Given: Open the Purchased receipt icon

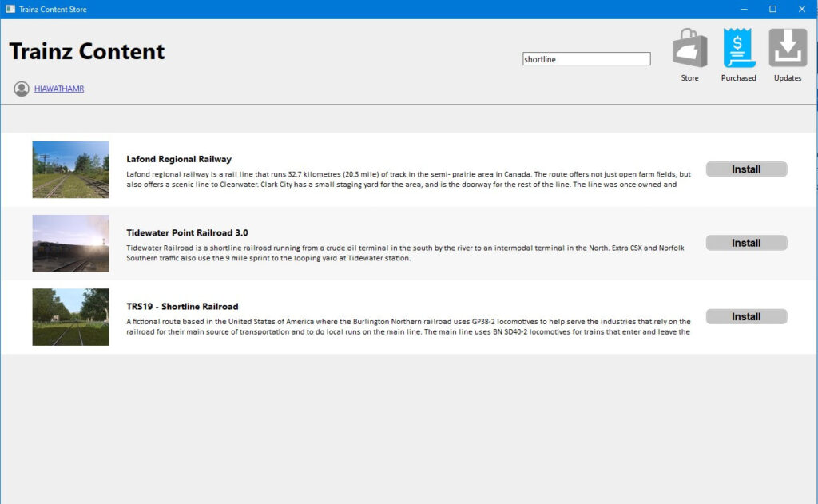Looking at the screenshot, I should click(739, 48).
